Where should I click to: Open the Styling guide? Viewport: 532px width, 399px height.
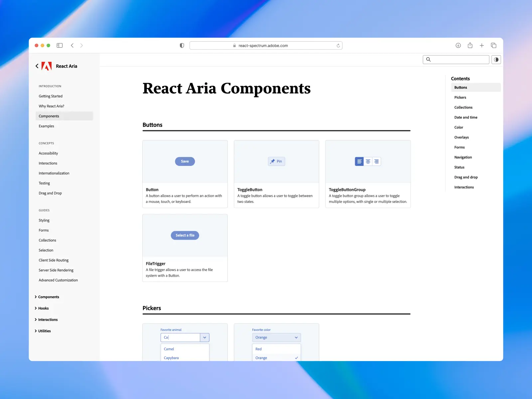click(x=44, y=220)
